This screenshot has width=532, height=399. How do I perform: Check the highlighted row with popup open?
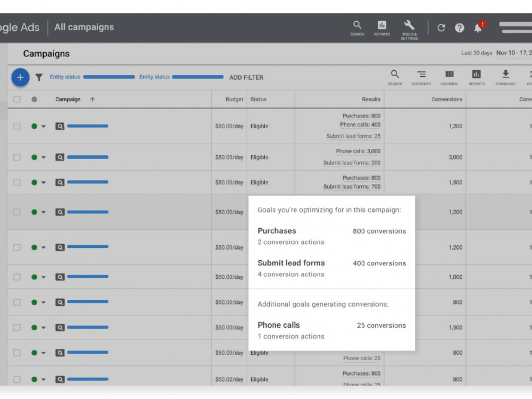coord(16,212)
